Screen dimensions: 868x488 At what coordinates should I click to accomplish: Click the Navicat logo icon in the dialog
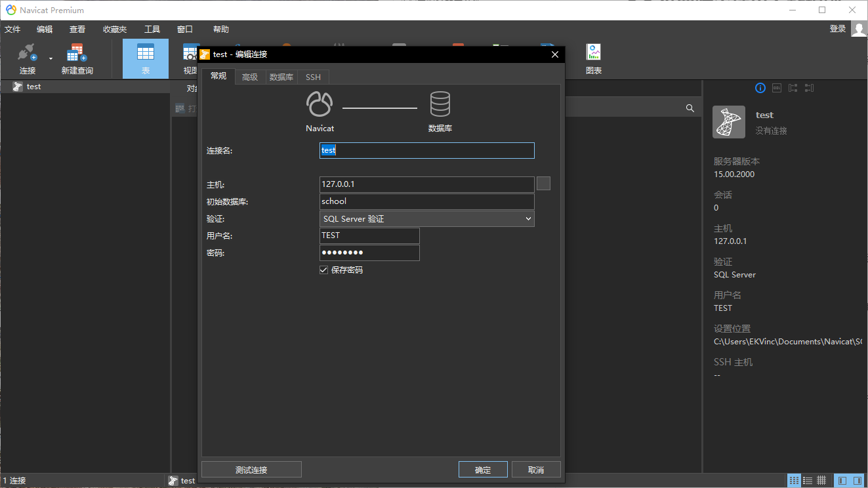pos(320,104)
